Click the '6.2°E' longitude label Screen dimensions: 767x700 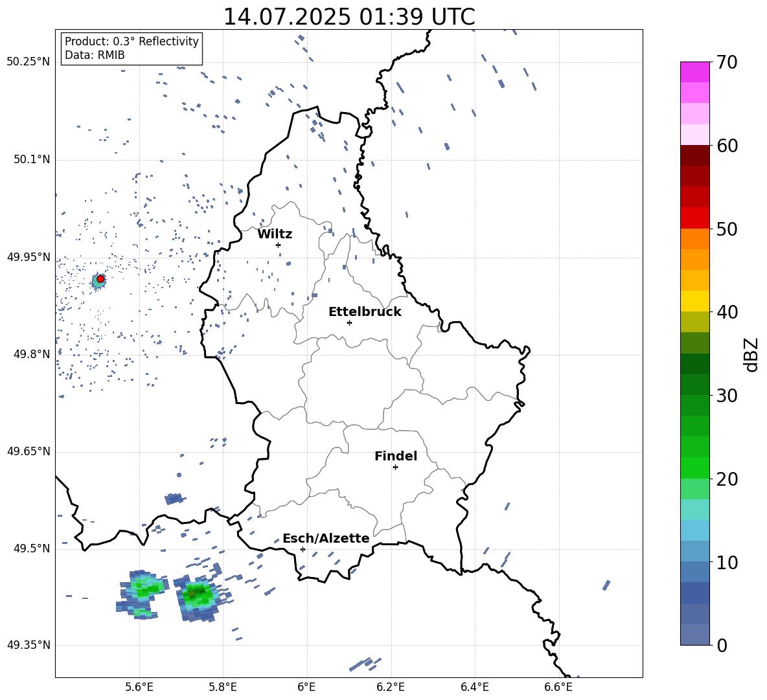click(x=391, y=687)
